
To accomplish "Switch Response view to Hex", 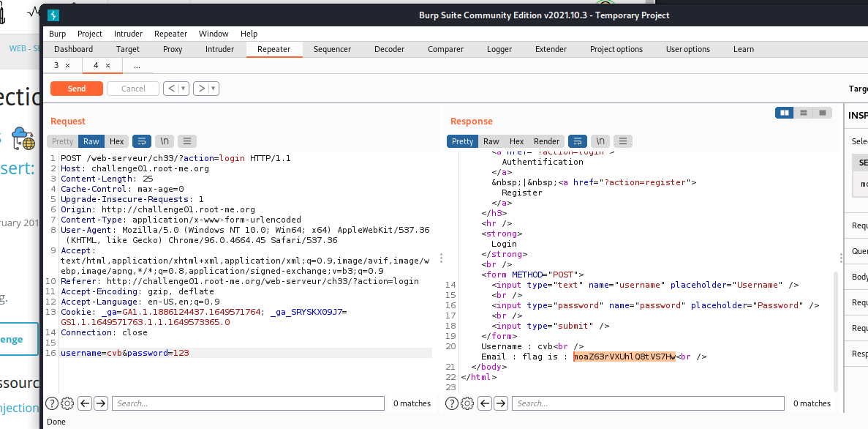I will click(x=516, y=141).
